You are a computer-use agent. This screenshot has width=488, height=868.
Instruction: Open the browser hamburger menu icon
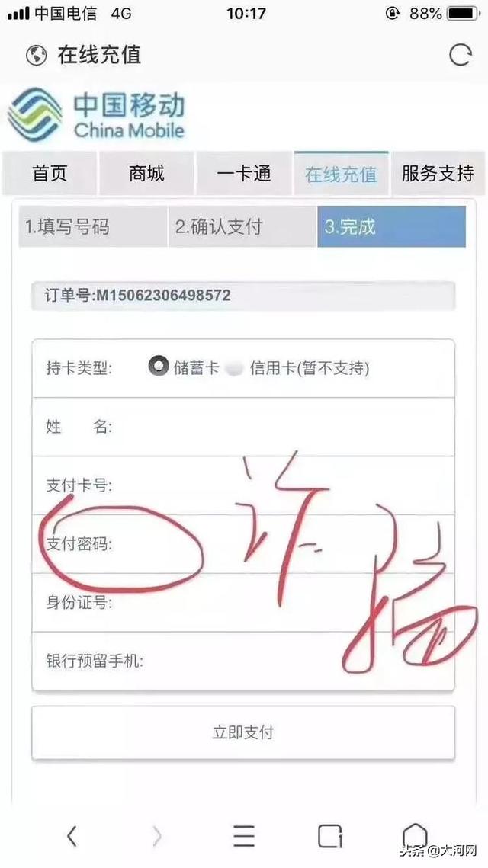[244, 835]
